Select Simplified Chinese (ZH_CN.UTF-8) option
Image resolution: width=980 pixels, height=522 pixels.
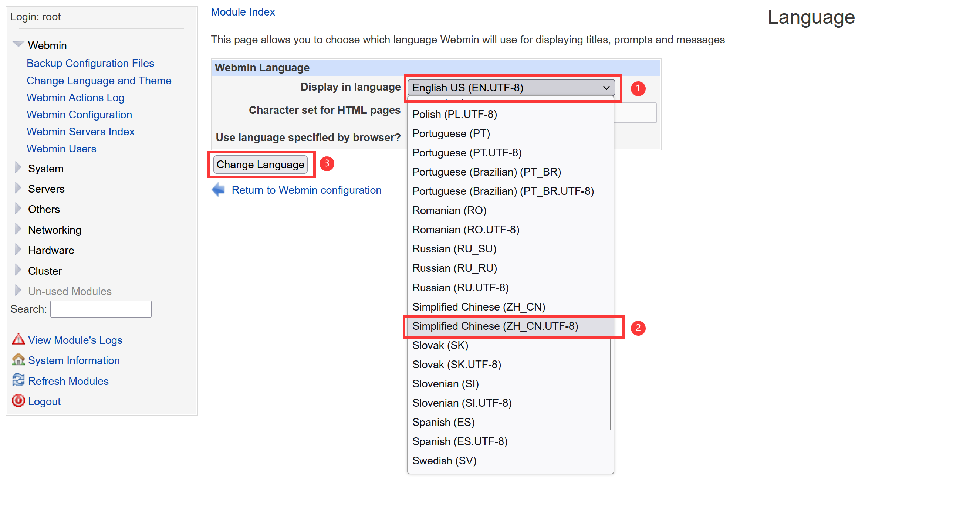coord(495,326)
